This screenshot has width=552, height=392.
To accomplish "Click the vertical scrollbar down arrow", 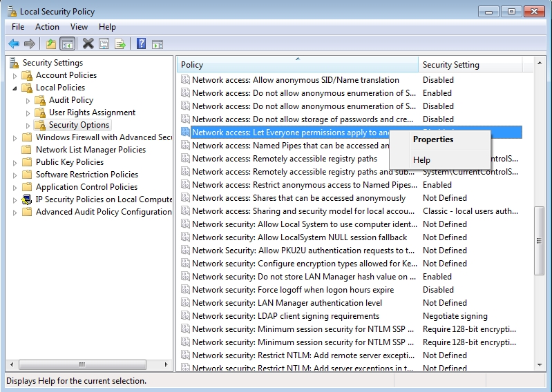I will pos(540,365).
